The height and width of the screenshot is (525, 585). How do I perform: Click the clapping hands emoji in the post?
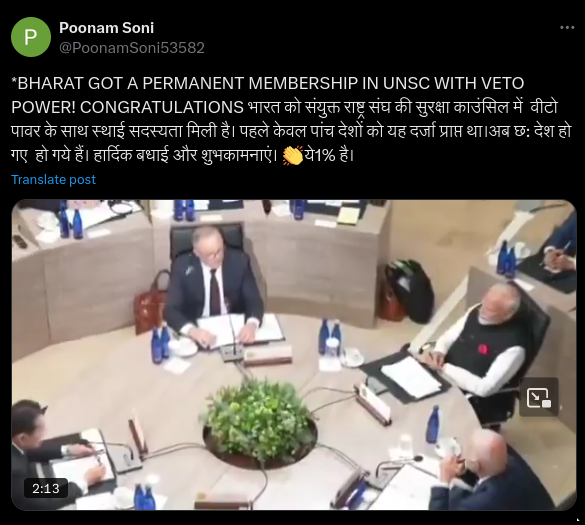(x=293, y=156)
